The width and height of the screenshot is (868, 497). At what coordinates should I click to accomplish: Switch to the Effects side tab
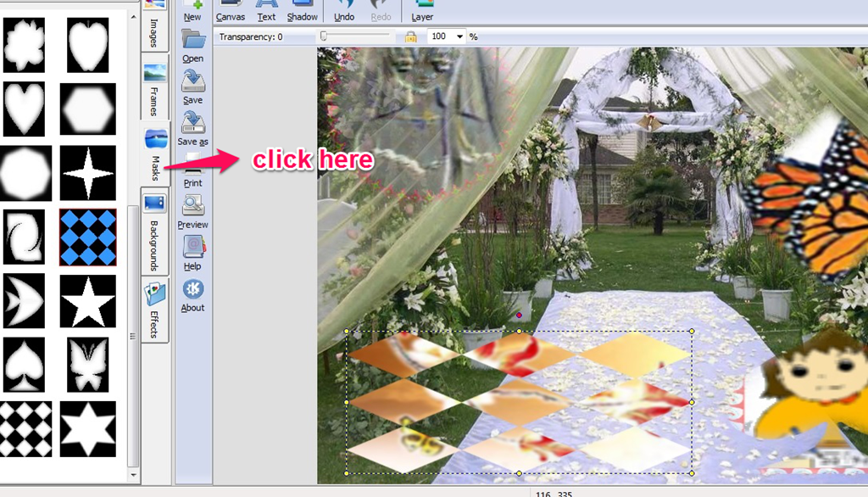[154, 310]
